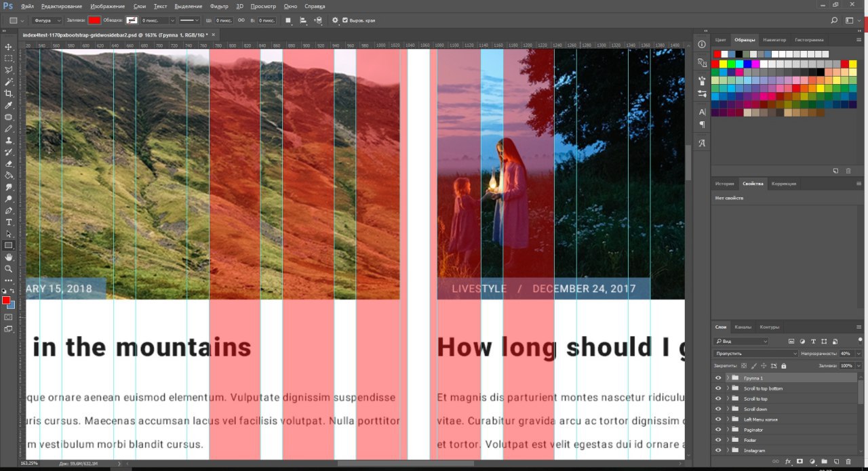
Task: Open the opacity Непрозрачность dropdown arrow
Action: click(x=859, y=354)
